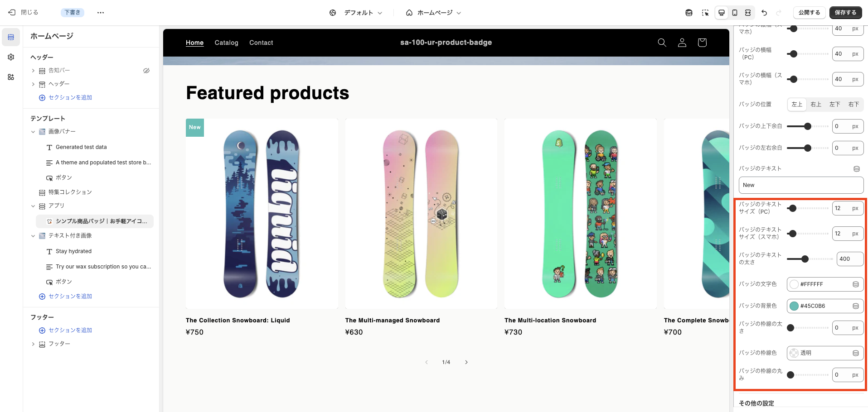
Task: Click the 公開する button
Action: click(809, 13)
